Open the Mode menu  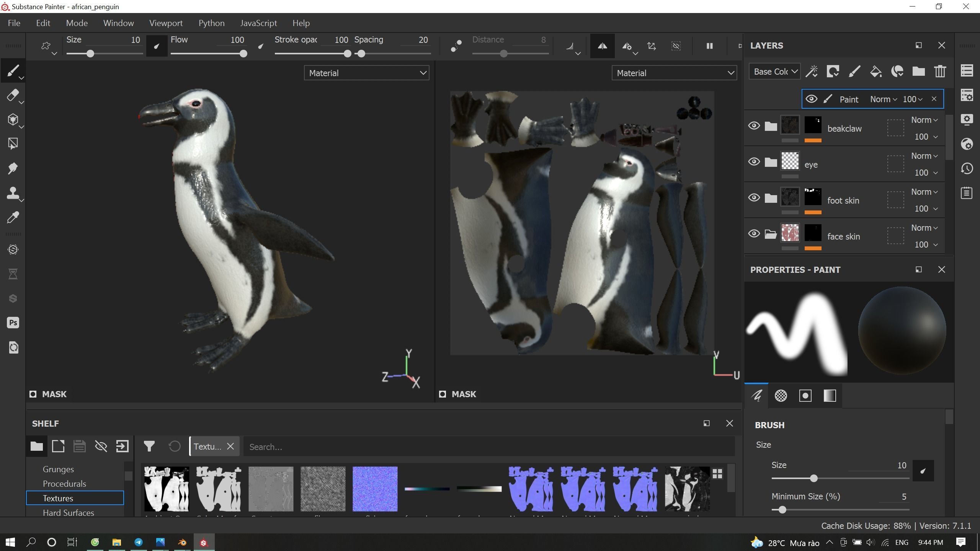click(x=77, y=23)
